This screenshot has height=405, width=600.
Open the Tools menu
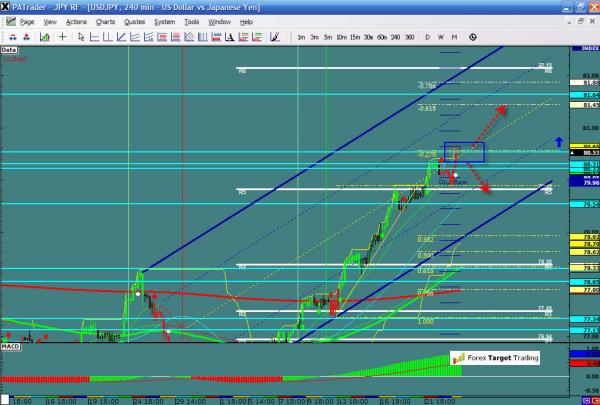(x=191, y=21)
